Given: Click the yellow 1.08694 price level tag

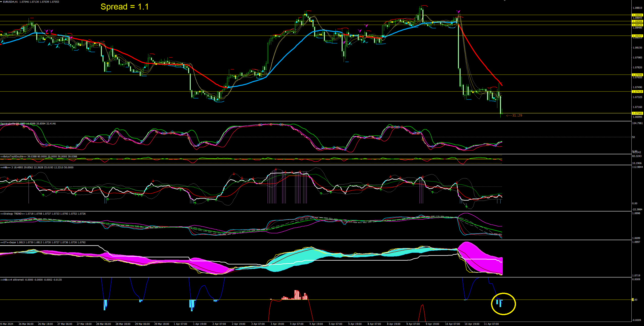Looking at the screenshot, I should point(637,15).
